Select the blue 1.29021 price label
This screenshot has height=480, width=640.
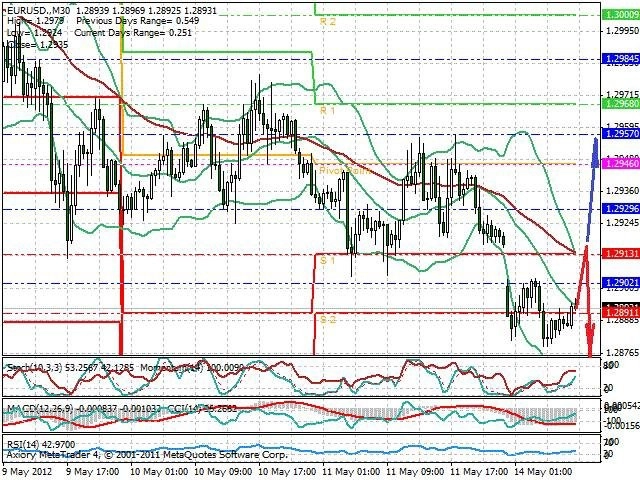tap(621, 282)
